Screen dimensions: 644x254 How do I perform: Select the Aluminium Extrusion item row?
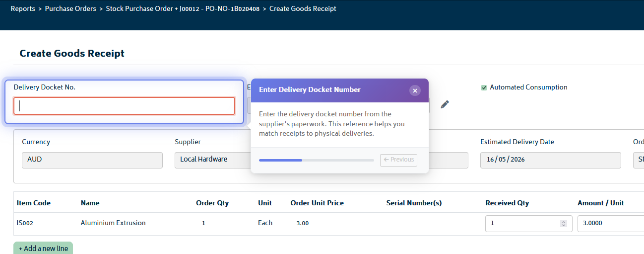tap(328, 224)
